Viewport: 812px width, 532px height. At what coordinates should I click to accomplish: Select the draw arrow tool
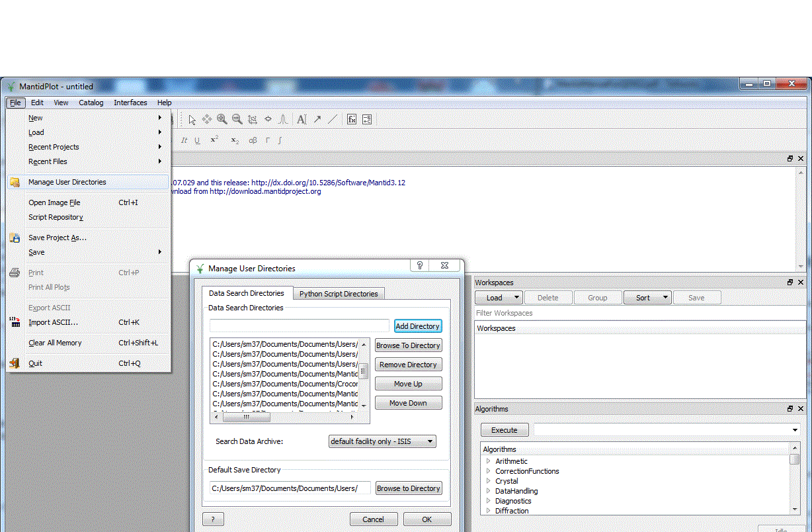coord(317,120)
